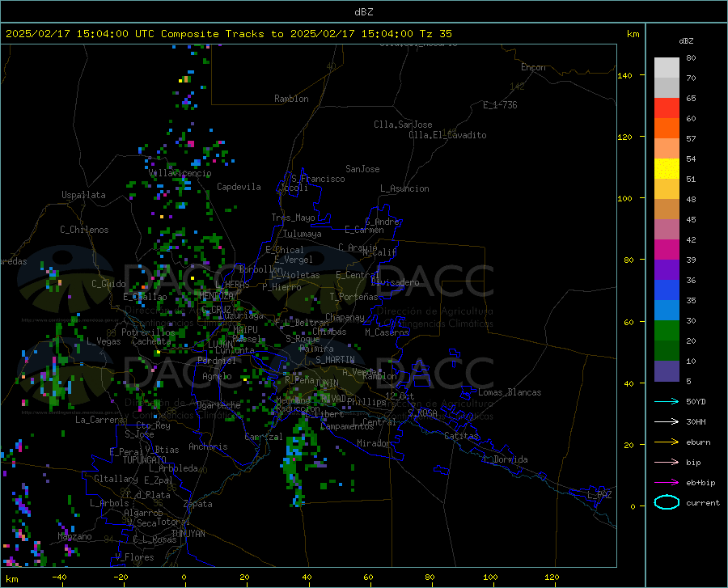Click the Divisadero label

click(x=395, y=282)
